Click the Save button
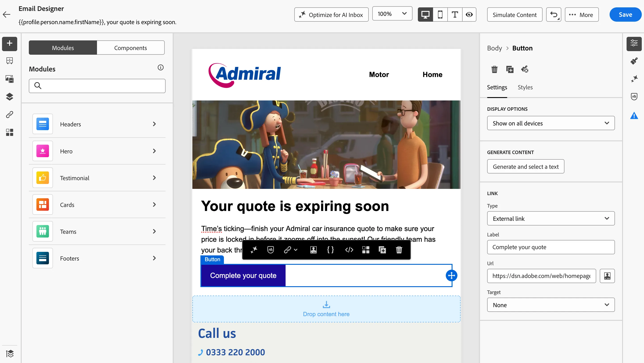 pos(625,15)
